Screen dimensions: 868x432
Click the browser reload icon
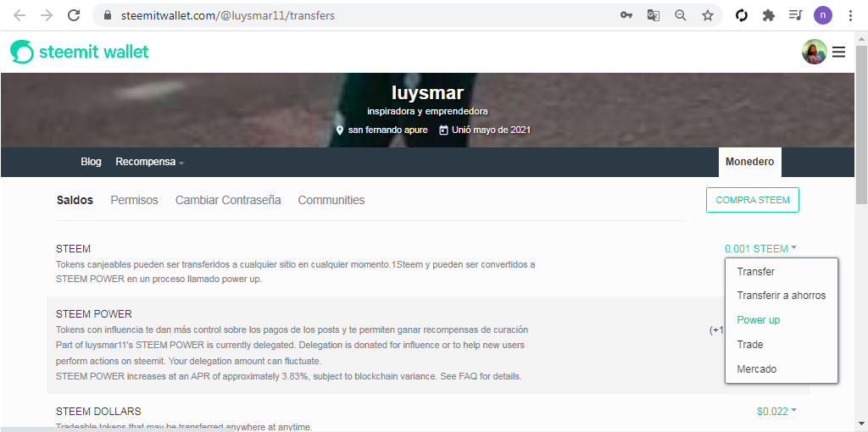tap(75, 15)
